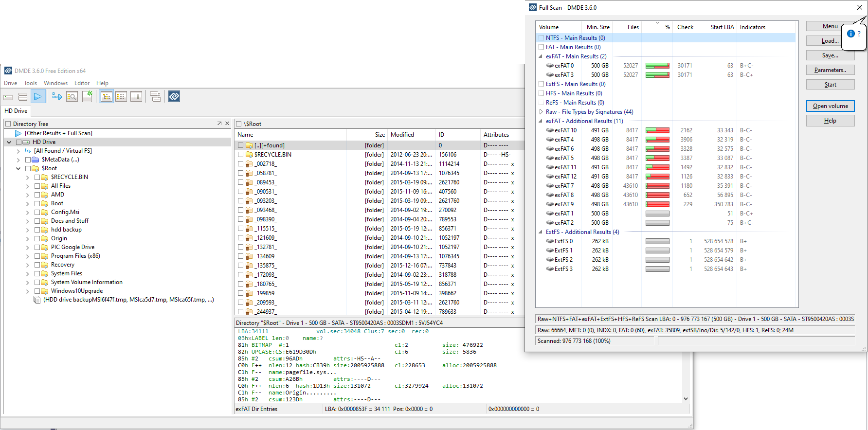Click the stacked-disks Partitions toolbar icon
The height and width of the screenshot is (430, 868).
(x=23, y=97)
